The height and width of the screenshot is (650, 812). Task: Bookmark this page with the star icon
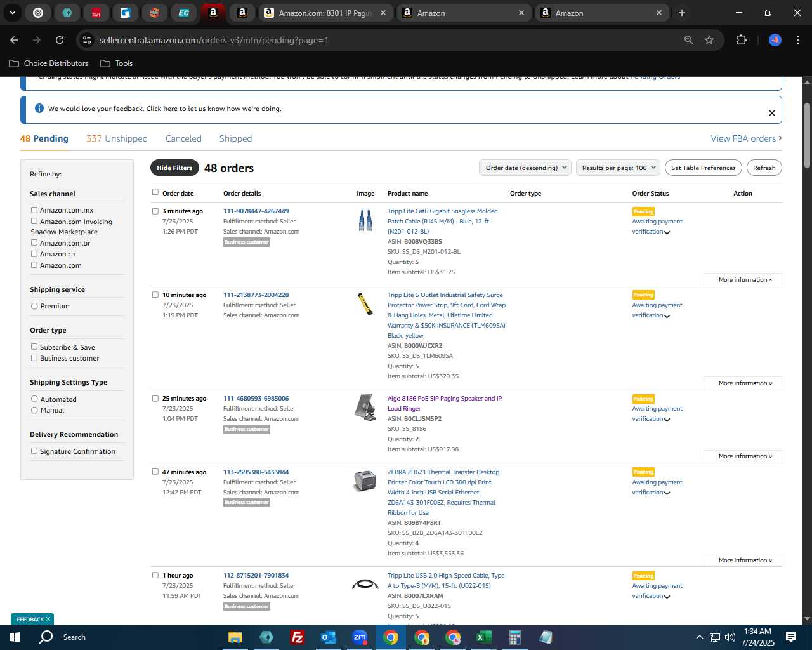(709, 40)
